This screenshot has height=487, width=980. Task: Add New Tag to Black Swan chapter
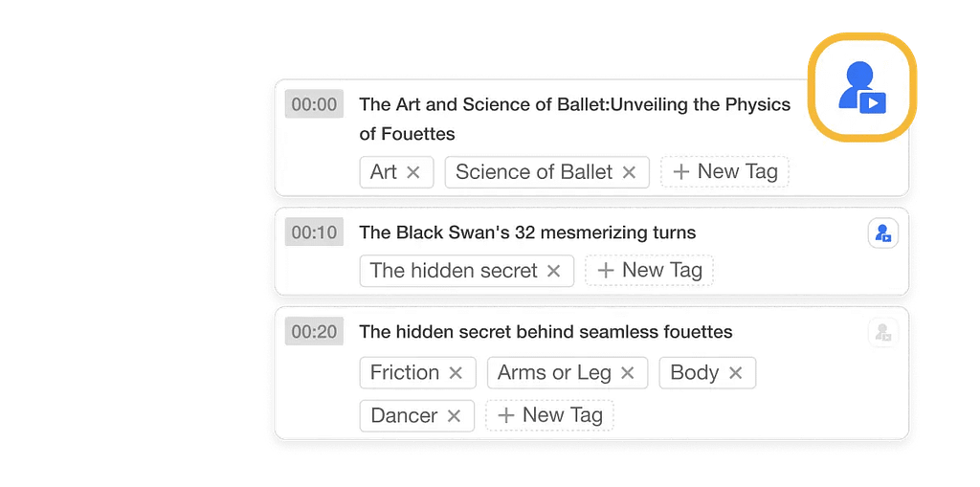pos(650,270)
